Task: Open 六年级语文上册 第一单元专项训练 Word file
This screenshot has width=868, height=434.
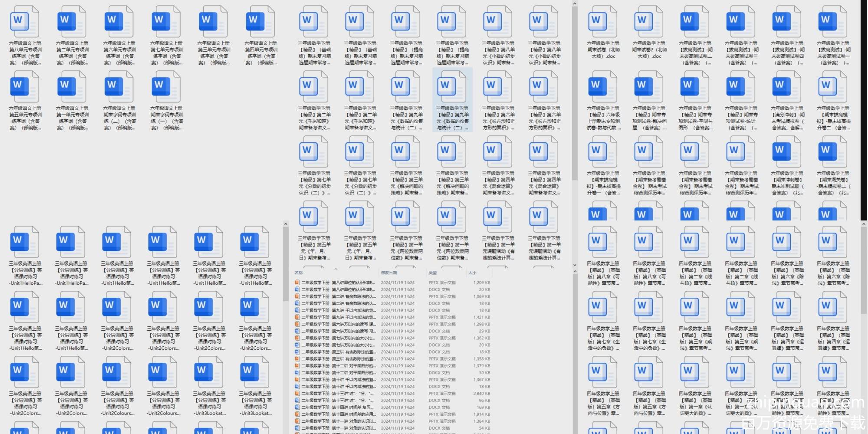Action: (x=72, y=87)
